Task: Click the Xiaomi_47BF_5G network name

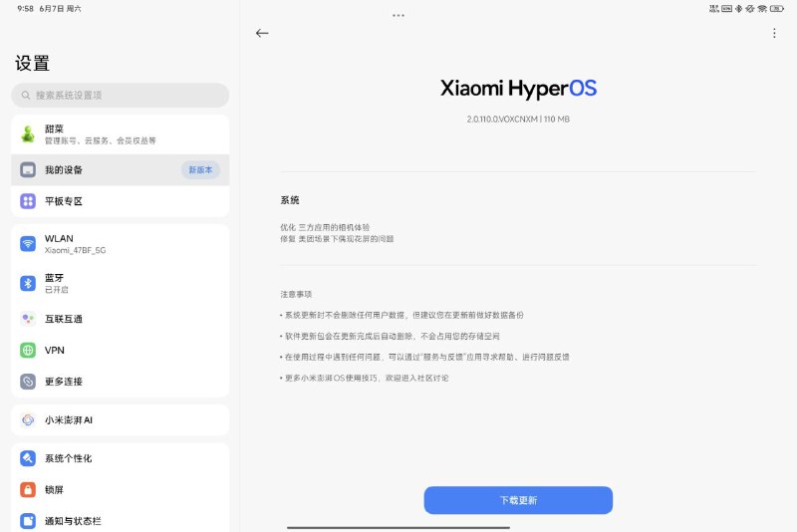Action: click(76, 250)
